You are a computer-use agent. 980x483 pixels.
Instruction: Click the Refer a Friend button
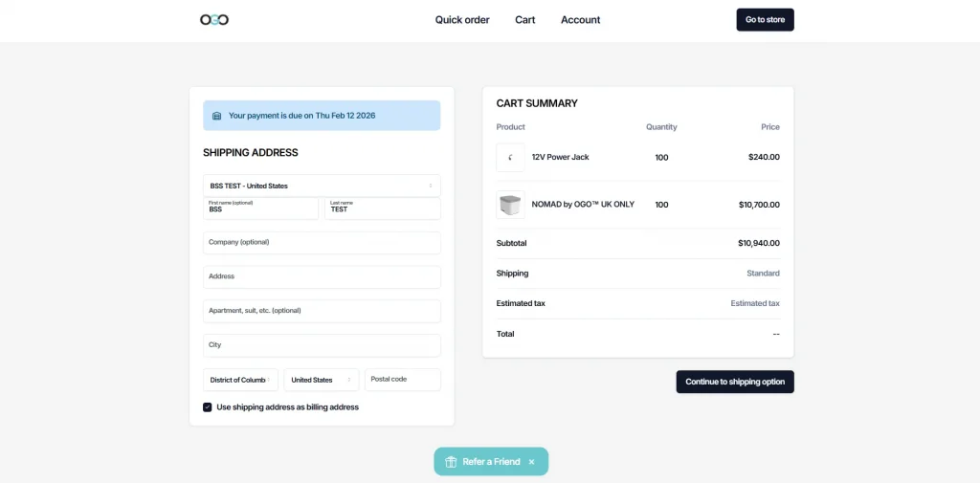(x=491, y=462)
